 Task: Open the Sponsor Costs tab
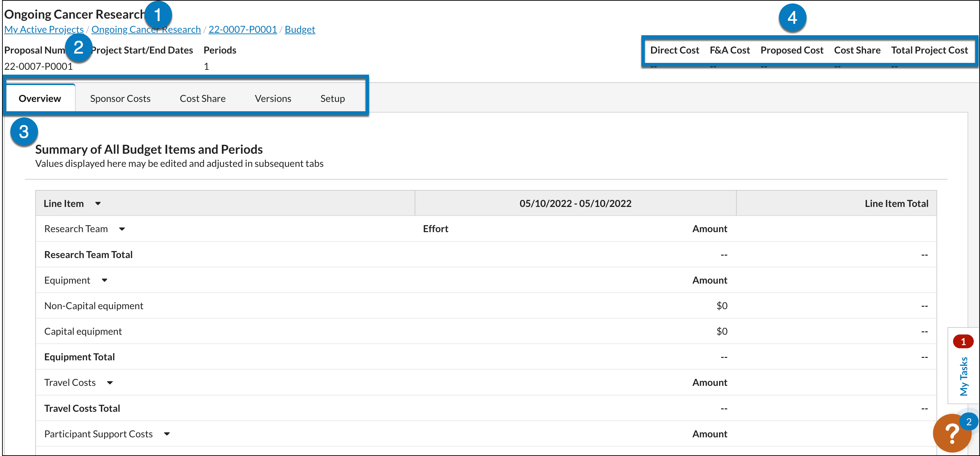click(x=120, y=98)
